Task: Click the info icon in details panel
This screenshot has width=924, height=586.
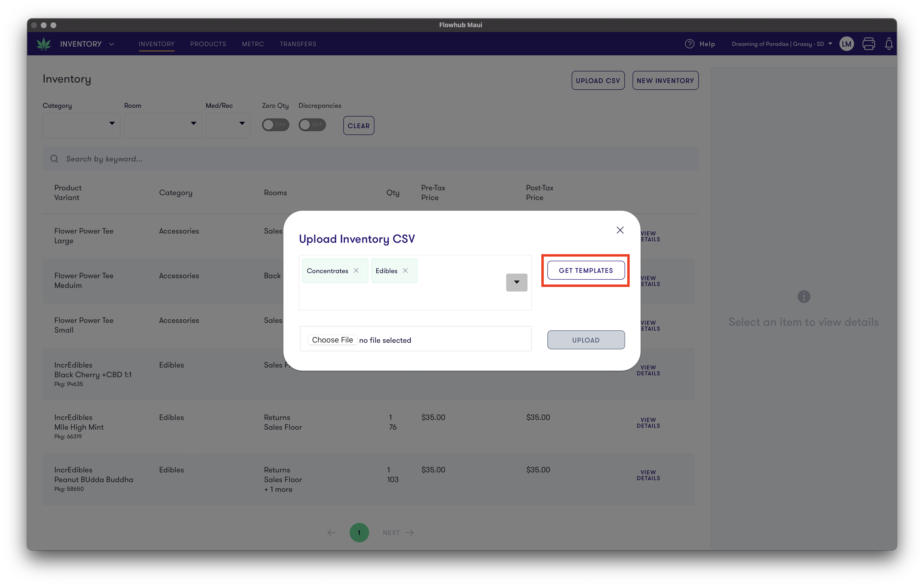Action: (x=803, y=296)
